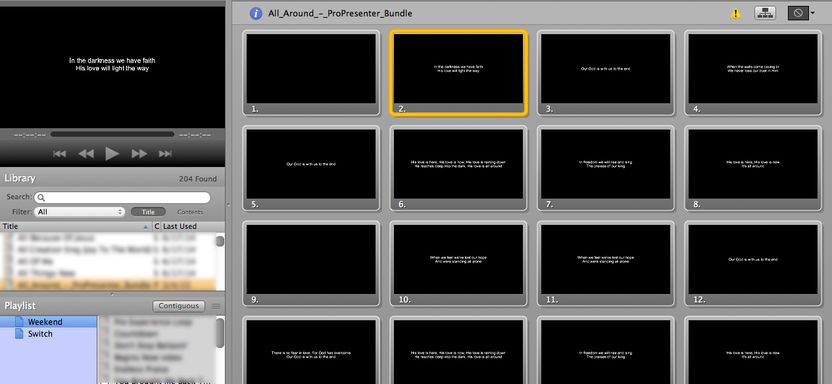Click the dark no-background template icon
The image size is (832, 384).
pyautogui.click(x=798, y=13)
